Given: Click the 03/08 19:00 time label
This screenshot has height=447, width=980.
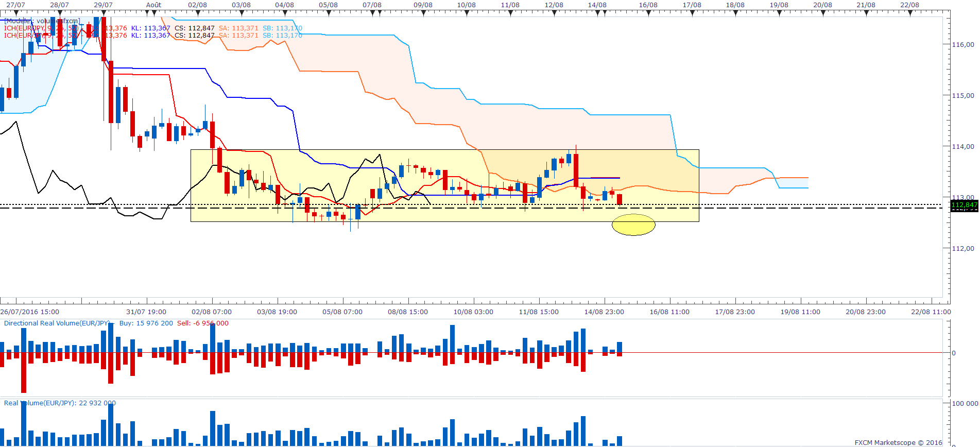Looking at the screenshot, I should coord(277,312).
